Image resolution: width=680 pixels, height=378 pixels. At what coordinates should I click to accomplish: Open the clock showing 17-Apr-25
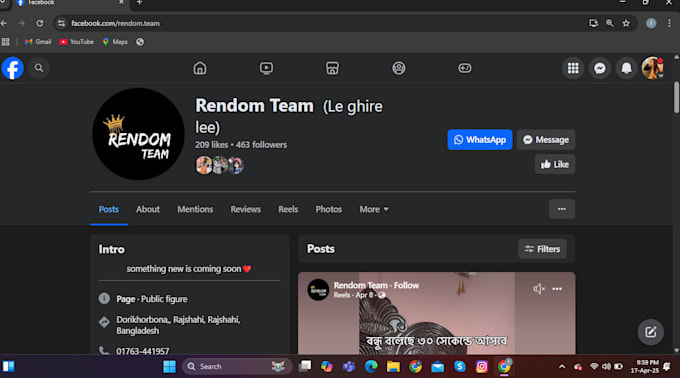tap(644, 367)
